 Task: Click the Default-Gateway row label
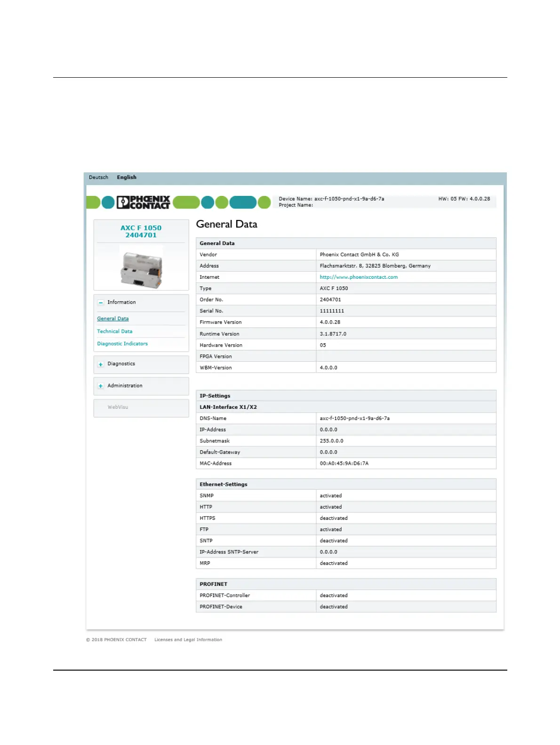[x=220, y=453]
